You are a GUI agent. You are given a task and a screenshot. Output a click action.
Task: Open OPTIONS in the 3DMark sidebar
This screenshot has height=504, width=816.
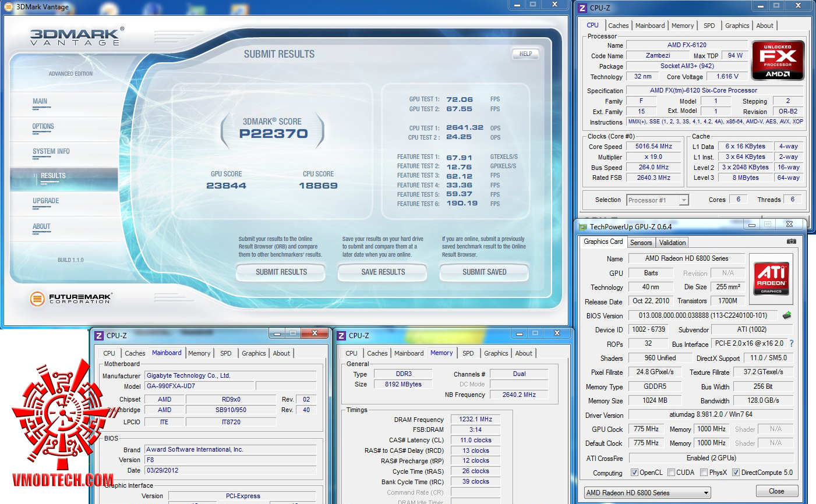click(43, 126)
